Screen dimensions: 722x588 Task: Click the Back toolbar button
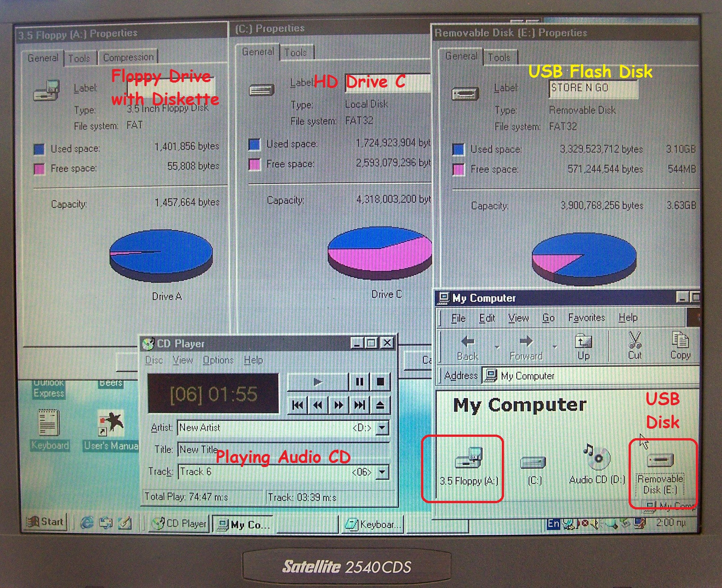tap(467, 347)
